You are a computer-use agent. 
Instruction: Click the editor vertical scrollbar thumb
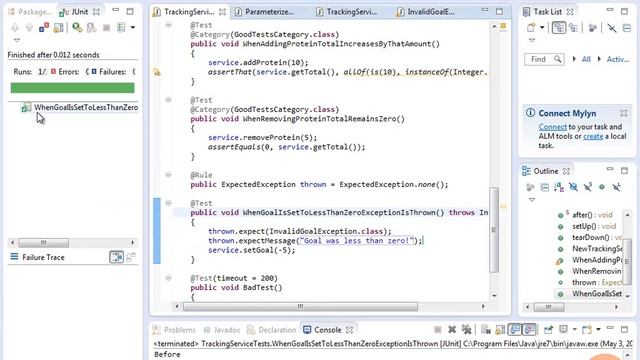click(494, 230)
